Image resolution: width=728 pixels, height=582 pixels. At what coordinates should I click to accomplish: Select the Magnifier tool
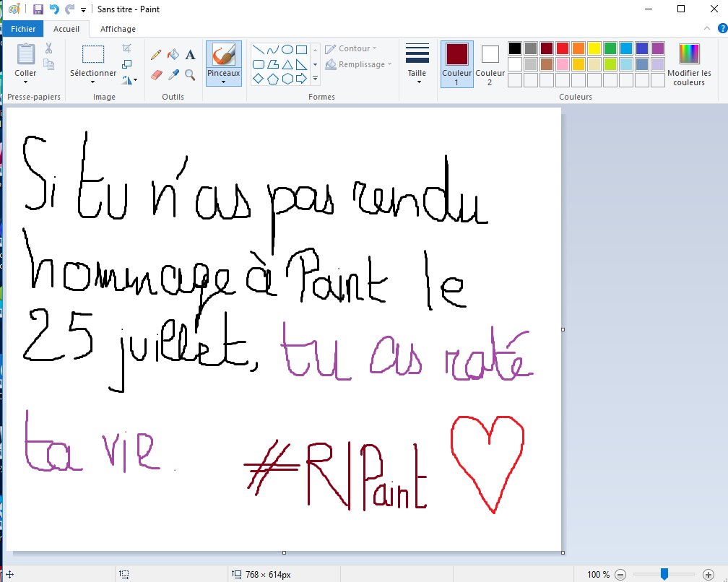(x=190, y=74)
